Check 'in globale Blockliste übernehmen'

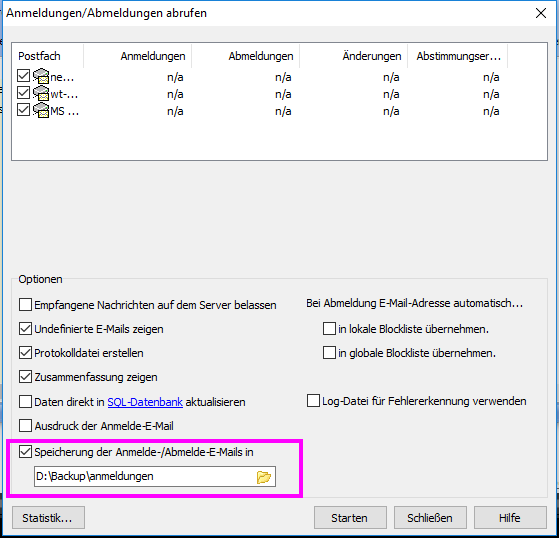(x=329, y=353)
